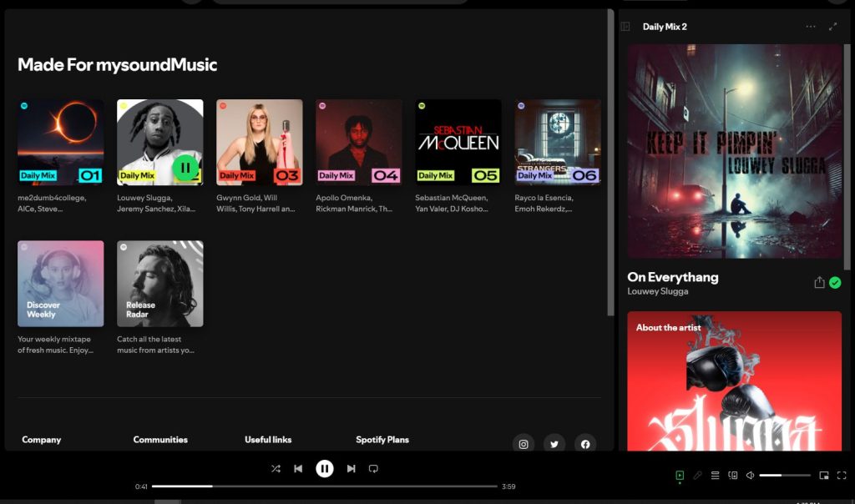Adjust the volume slider
This screenshot has height=504, width=855.
785,475
